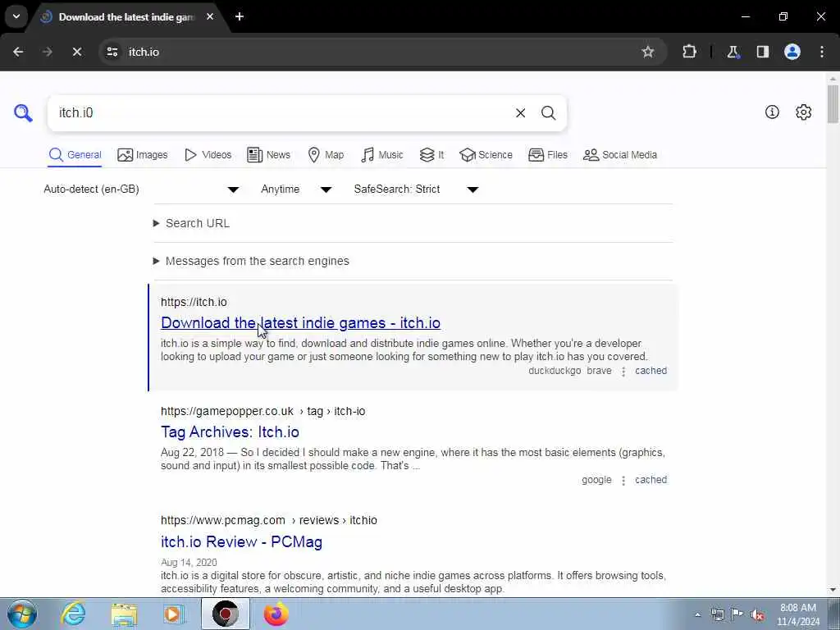The image size is (840, 630).
Task: Open the About info icon
Action: pyautogui.click(x=772, y=112)
